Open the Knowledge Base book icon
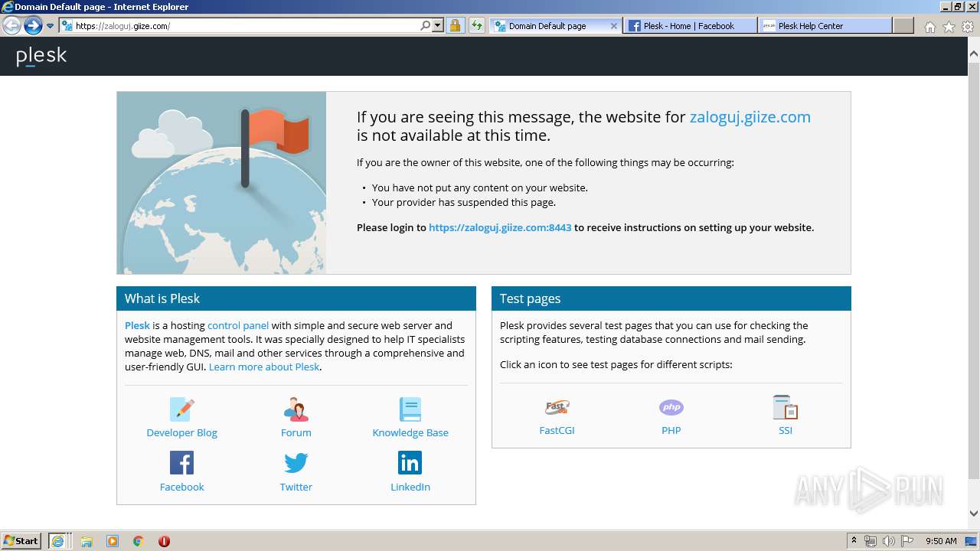980x551 pixels. 410,409
